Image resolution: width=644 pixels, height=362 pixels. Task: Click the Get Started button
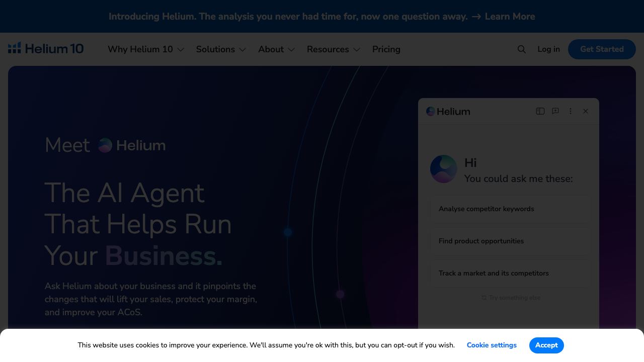602,49
